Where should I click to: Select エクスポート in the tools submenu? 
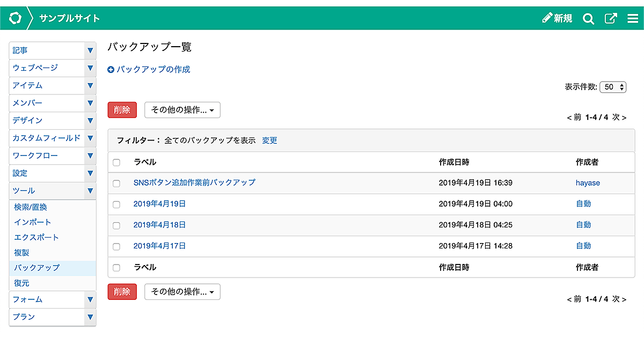tap(36, 237)
